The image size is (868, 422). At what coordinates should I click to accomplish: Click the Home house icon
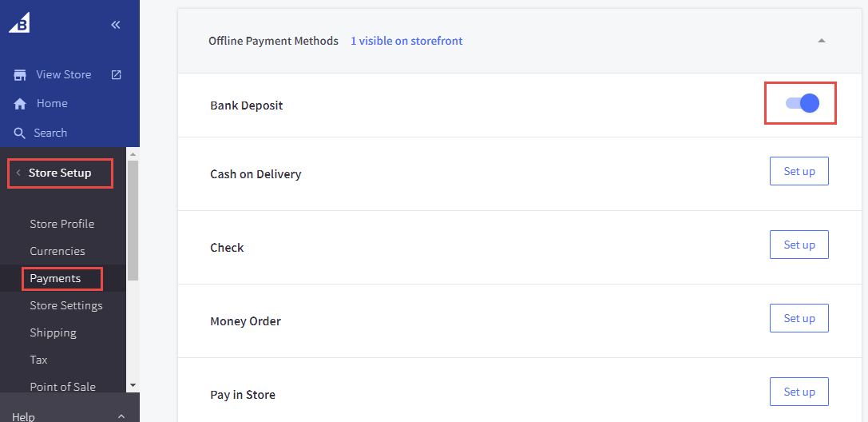tap(20, 104)
